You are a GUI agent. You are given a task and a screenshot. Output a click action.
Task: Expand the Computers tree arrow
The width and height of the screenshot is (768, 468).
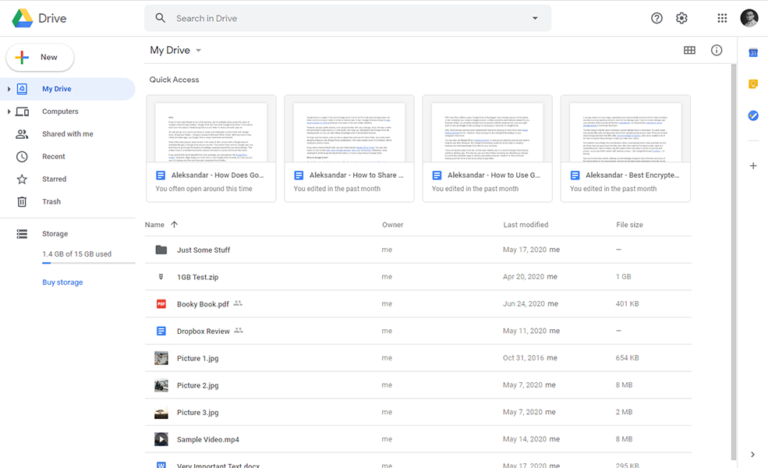tap(9, 112)
